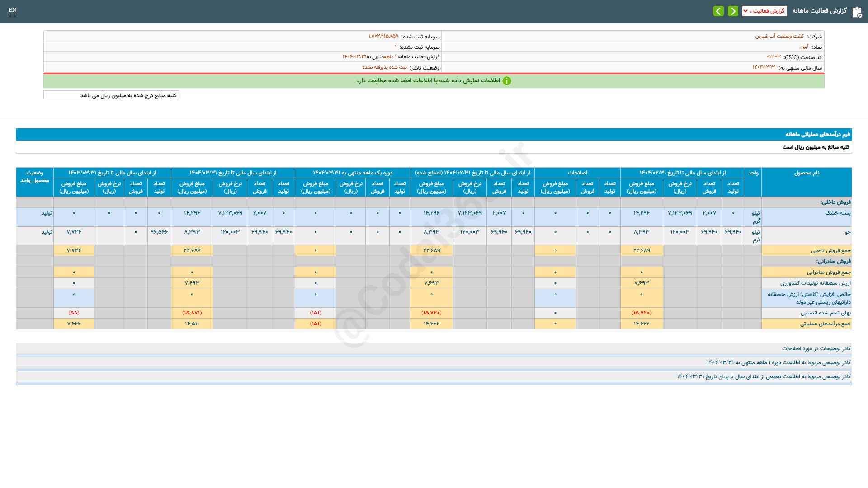Screen dimensions: 868x488
Task: Click the اصلاحات column group header
Action: pos(577,173)
